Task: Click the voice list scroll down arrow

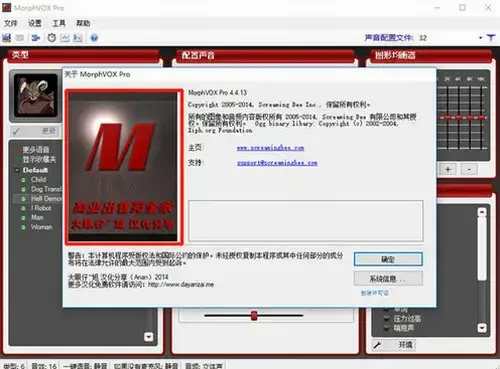Action: pyautogui.click(x=148, y=337)
